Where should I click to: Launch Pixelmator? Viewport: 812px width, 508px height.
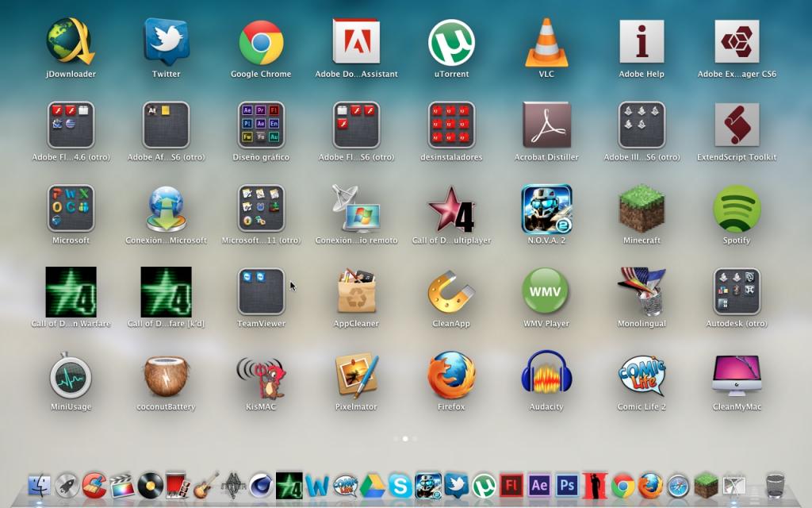[356, 375]
